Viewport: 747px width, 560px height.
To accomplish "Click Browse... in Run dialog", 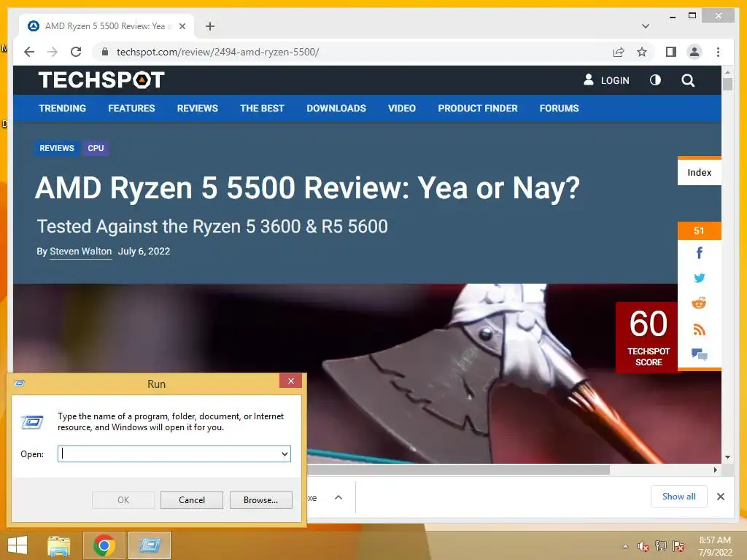I will point(260,500).
